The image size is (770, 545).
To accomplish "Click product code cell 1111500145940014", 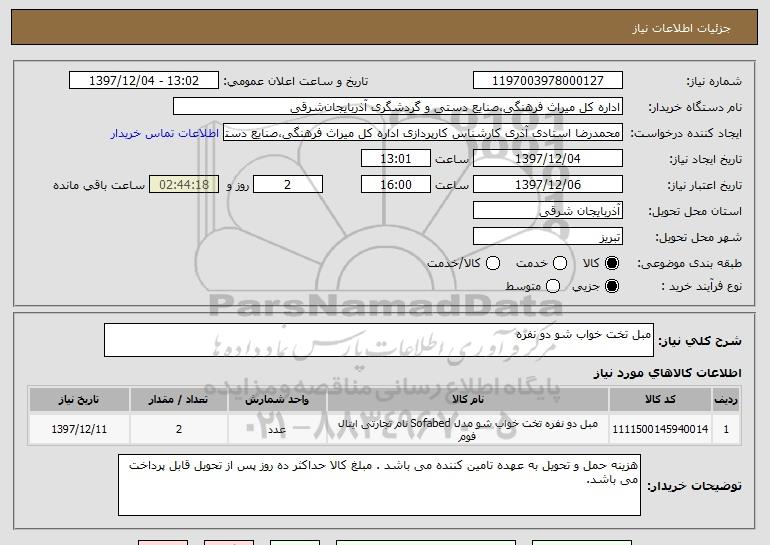I will pos(660,429).
